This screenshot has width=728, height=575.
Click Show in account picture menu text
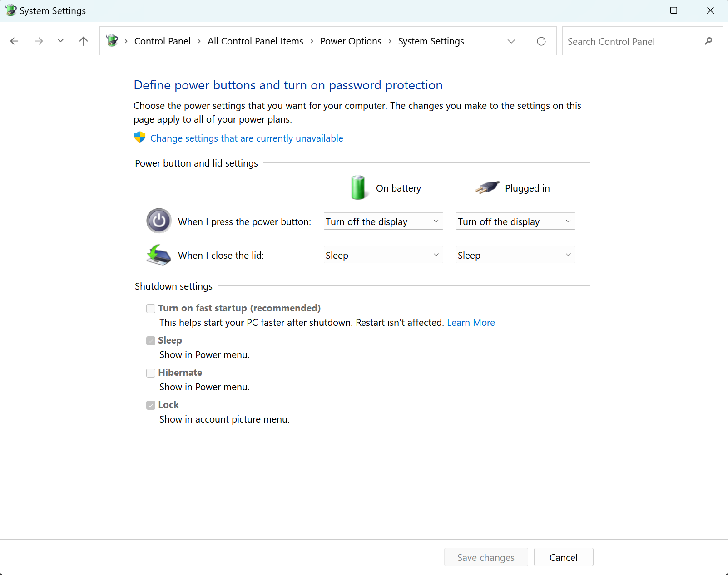pos(224,419)
